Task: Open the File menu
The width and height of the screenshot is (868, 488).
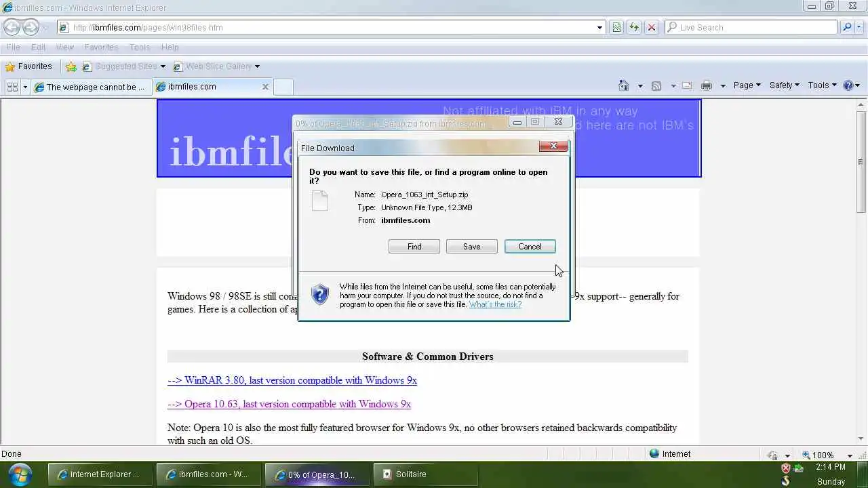Action: pos(13,47)
